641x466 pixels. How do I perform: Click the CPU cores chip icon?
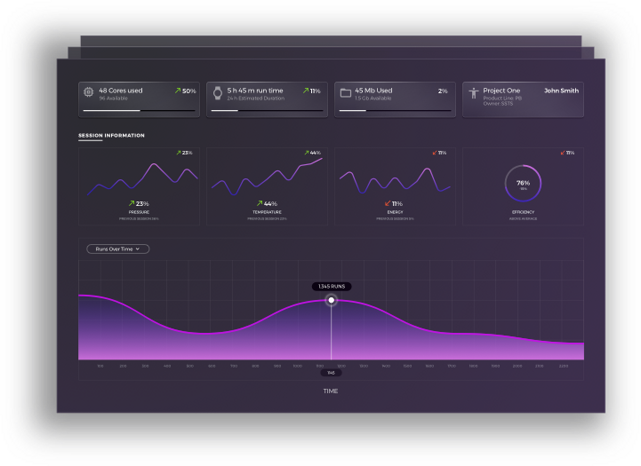coord(88,92)
